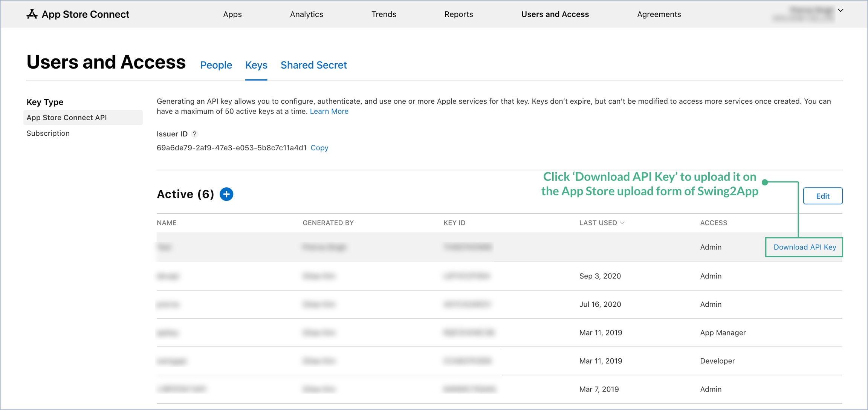Open the Learn More link

(329, 111)
